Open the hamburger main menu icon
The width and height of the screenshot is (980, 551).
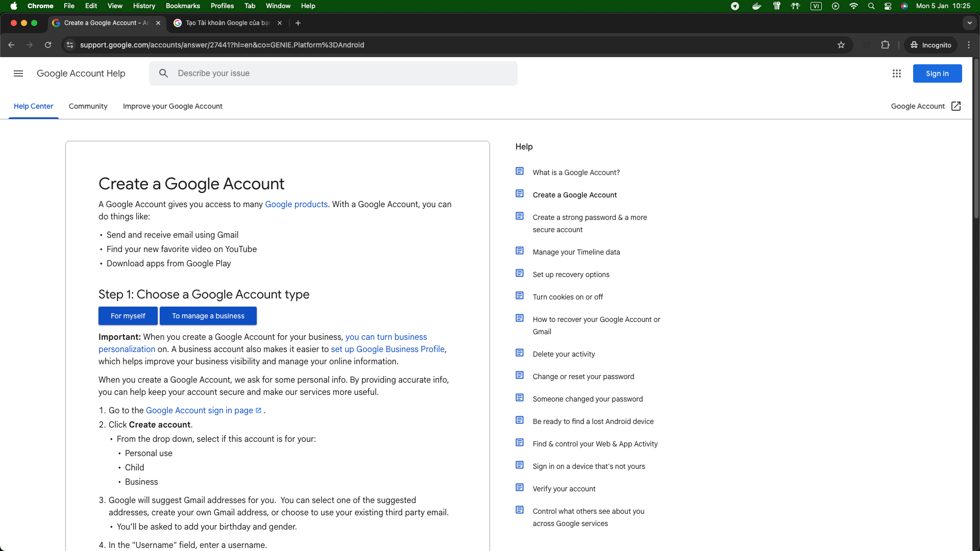[x=18, y=73]
